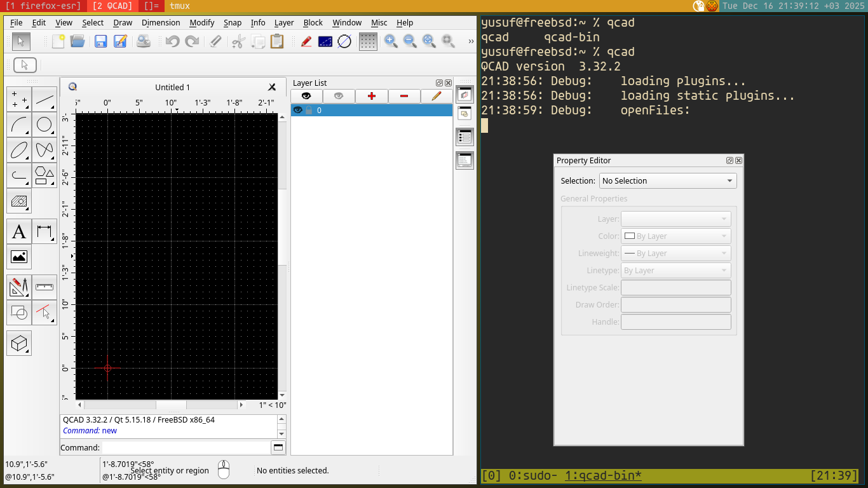
Task: Click inside the Command input field
Action: pyautogui.click(x=186, y=447)
